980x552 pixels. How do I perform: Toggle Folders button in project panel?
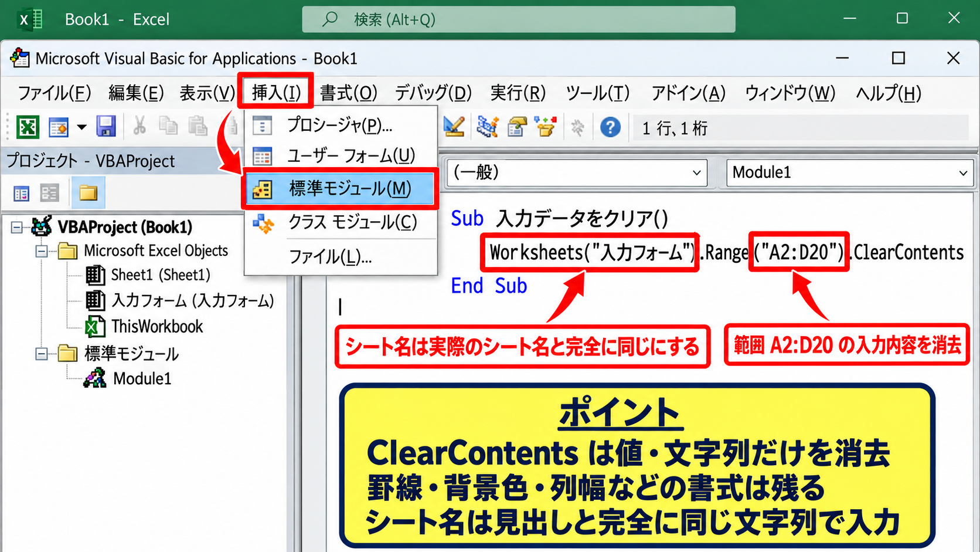point(88,193)
